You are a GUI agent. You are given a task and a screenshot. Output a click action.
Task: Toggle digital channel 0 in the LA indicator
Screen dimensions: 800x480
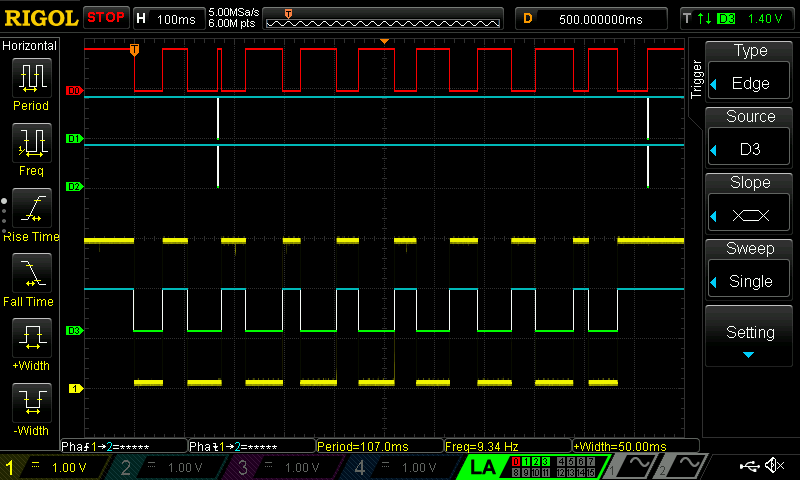[x=516, y=462]
